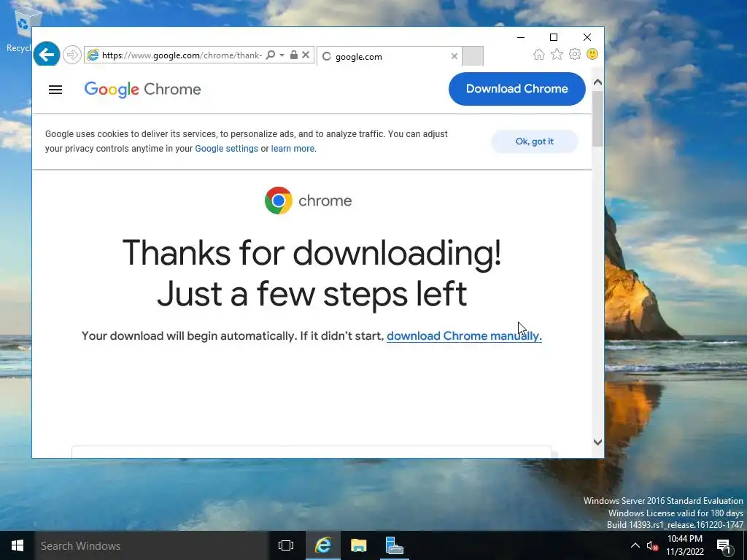Open the address bar dropdown arrow
Screen dimensions: 747x560
coord(282,55)
